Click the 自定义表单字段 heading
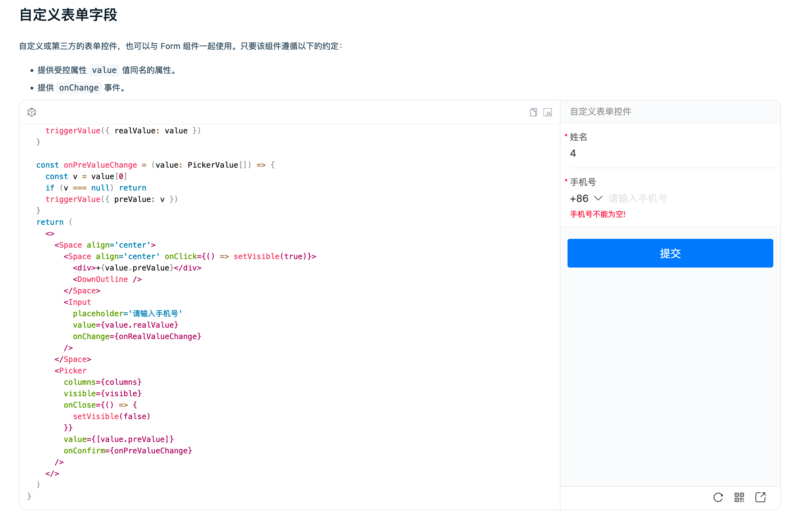 pyautogui.click(x=68, y=15)
